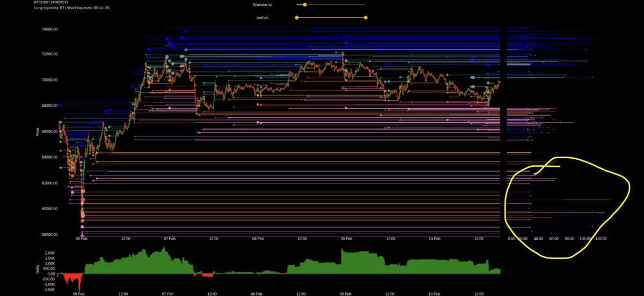The width and height of the screenshot is (644, 296).
Task: Click the Delta axis title
Action: point(37,269)
